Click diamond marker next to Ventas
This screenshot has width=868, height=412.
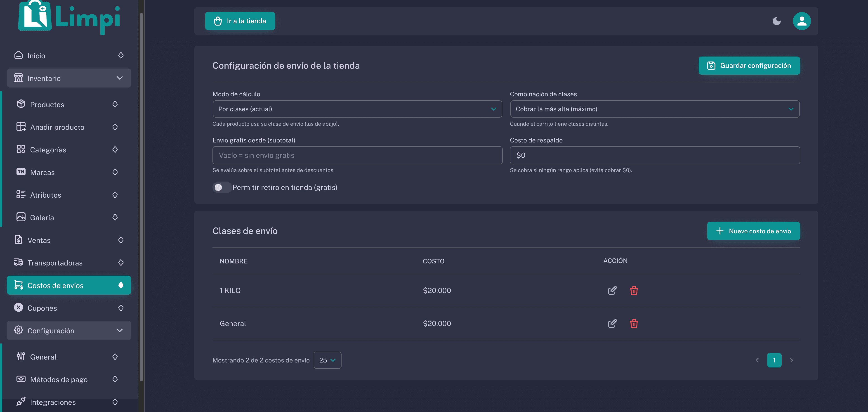pos(121,240)
